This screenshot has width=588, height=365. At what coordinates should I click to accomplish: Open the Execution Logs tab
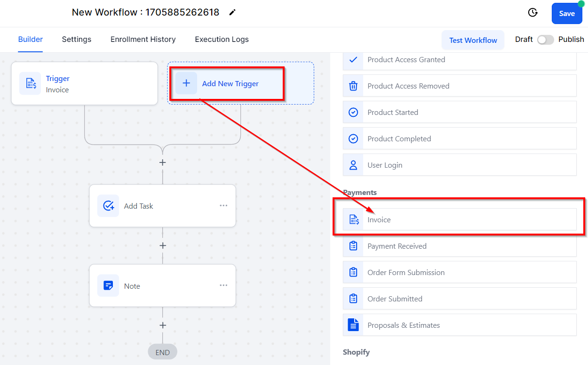click(222, 40)
